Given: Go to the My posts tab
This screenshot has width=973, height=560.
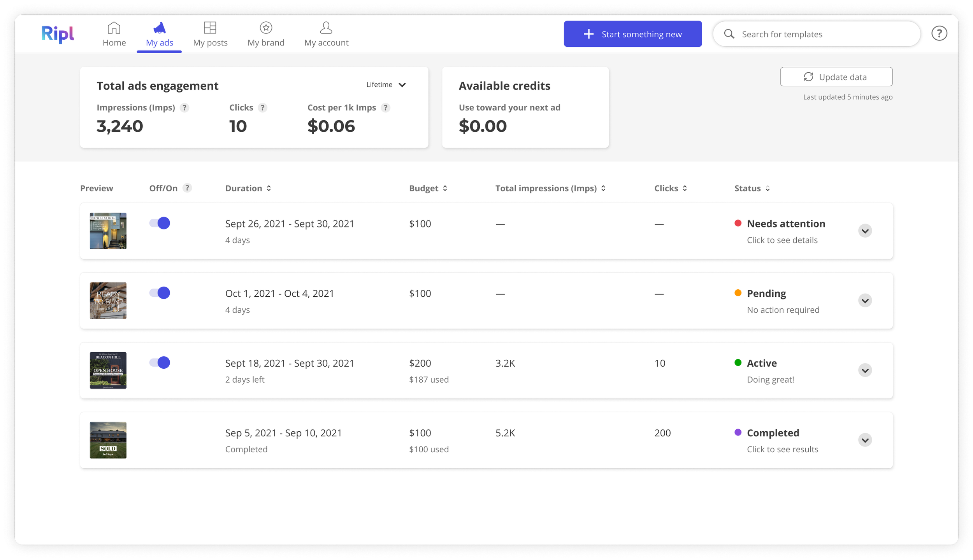Looking at the screenshot, I should [210, 34].
